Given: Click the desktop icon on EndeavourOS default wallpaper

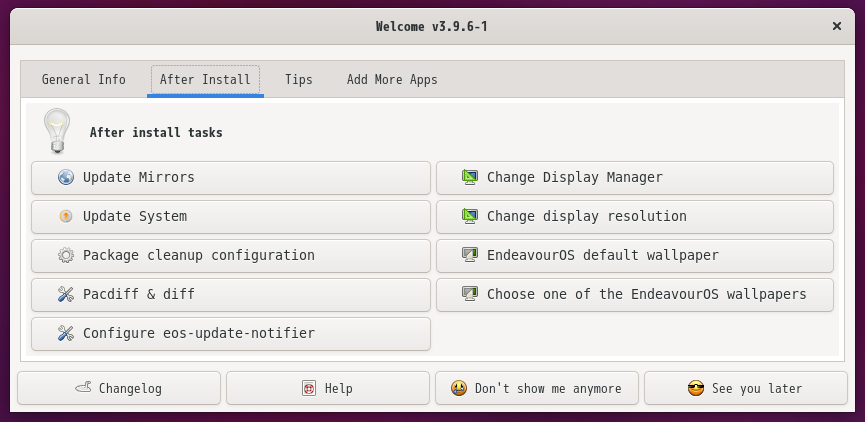Looking at the screenshot, I should click(469, 255).
